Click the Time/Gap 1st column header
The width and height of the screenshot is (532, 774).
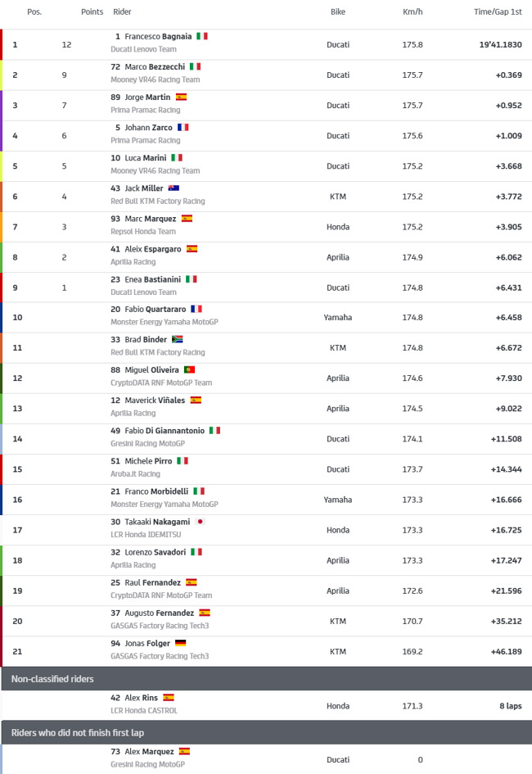498,11
